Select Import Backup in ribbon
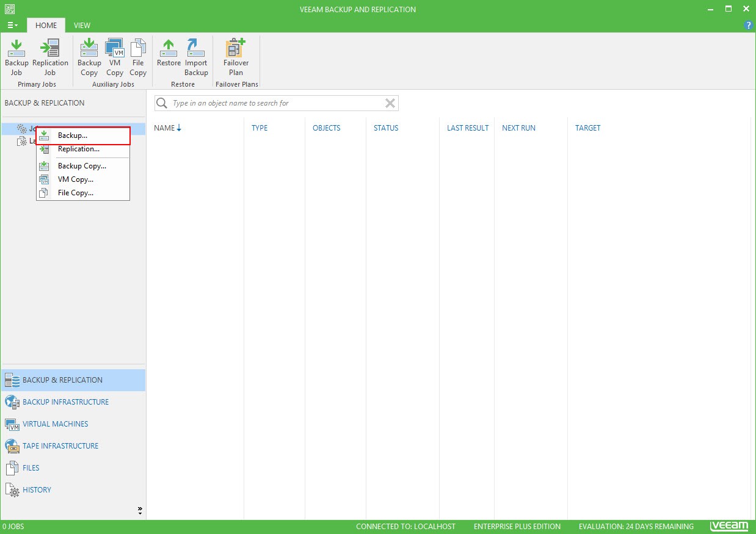 click(x=196, y=57)
